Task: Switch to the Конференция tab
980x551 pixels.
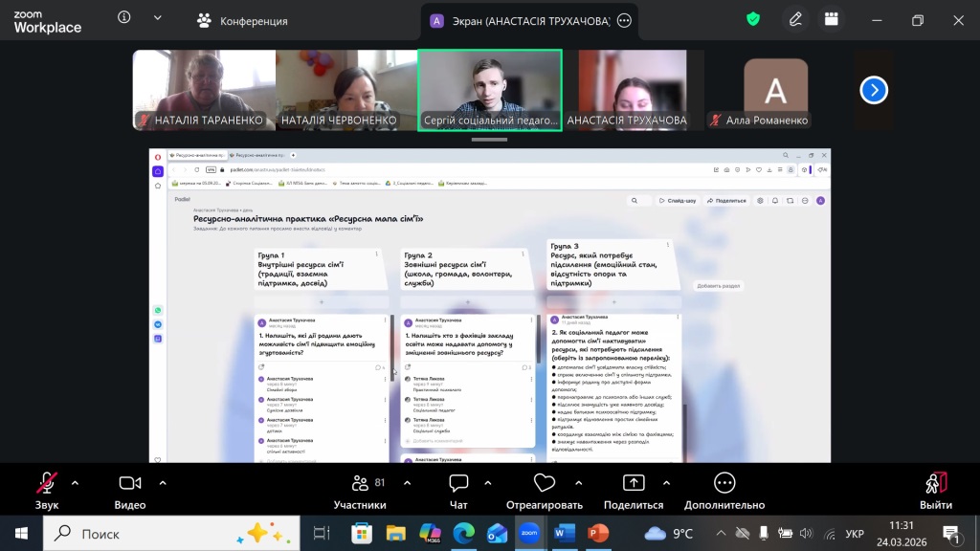Action: pyautogui.click(x=242, y=21)
